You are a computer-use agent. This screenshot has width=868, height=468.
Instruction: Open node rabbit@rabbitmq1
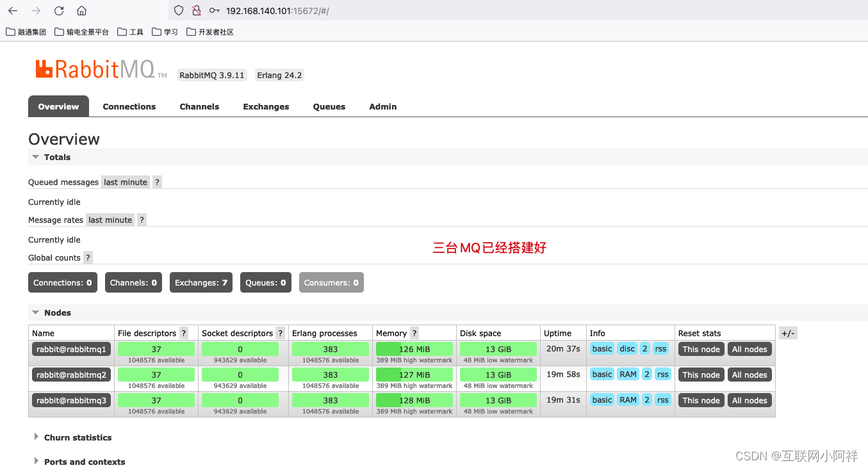click(72, 349)
